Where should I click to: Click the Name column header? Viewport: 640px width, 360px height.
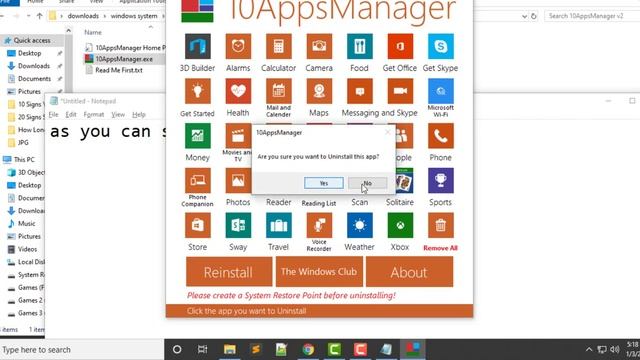pyautogui.click(x=93, y=32)
